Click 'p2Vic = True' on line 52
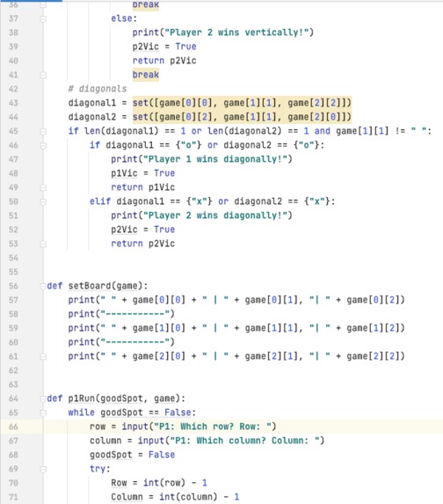 pos(143,230)
